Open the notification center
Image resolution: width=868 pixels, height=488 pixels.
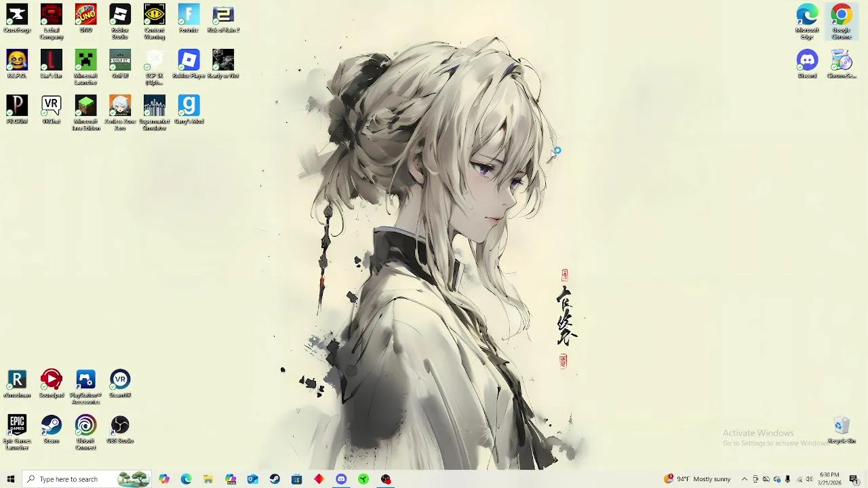pyautogui.click(x=854, y=479)
